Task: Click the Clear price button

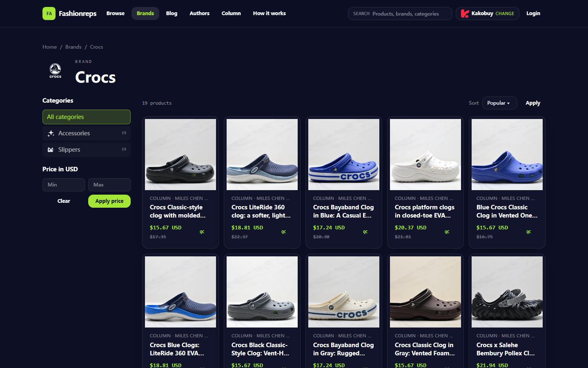Action: pyautogui.click(x=64, y=201)
